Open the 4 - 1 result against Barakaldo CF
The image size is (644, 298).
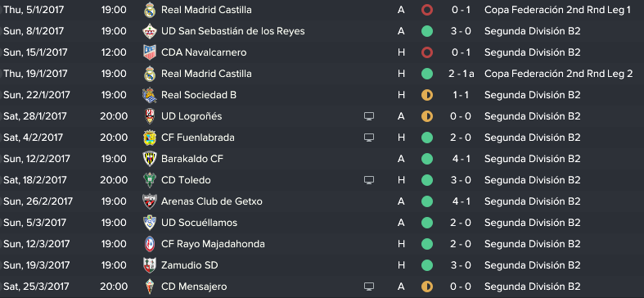point(461,159)
